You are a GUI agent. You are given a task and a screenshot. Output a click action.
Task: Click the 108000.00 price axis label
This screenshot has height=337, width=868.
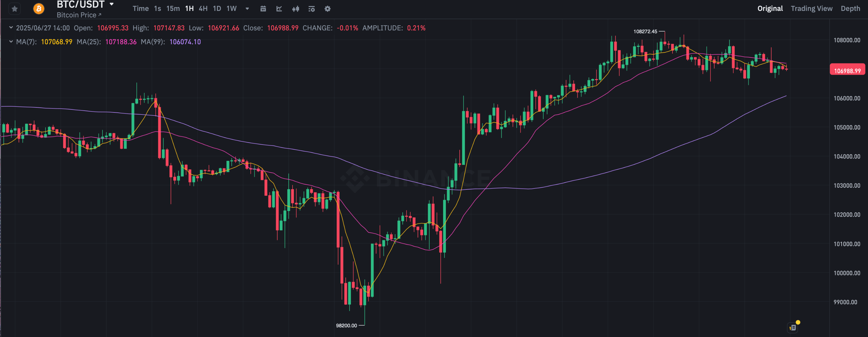847,40
